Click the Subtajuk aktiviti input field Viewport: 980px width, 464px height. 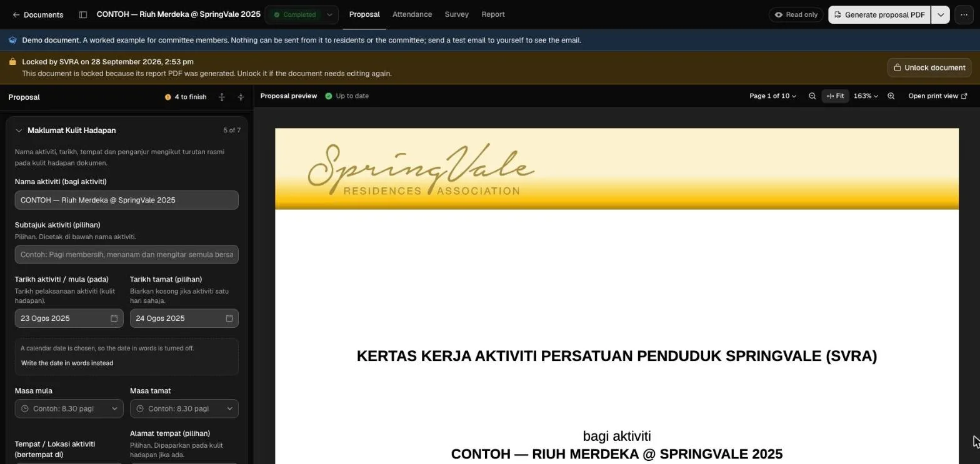pyautogui.click(x=126, y=254)
